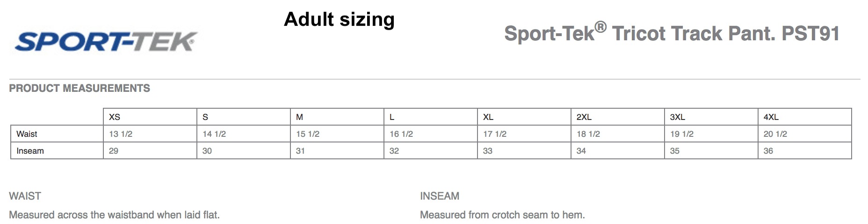The width and height of the screenshot is (868, 224).
Task: Click the 2XL column header
Action: pos(618,117)
